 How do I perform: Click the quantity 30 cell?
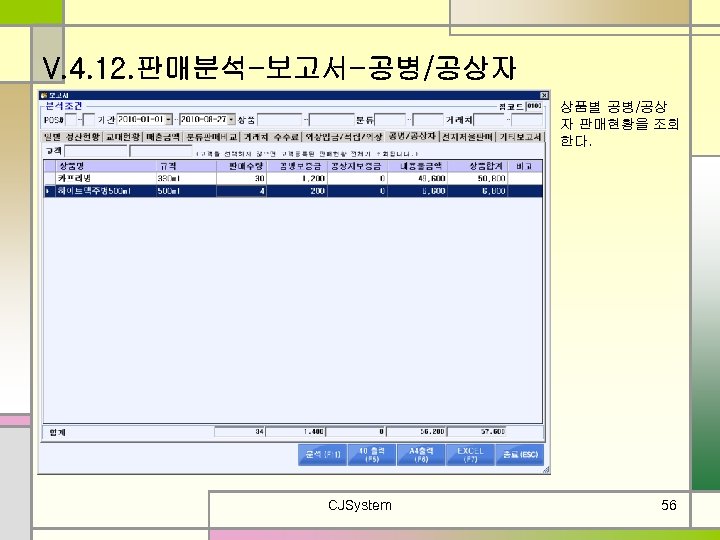coord(242,178)
